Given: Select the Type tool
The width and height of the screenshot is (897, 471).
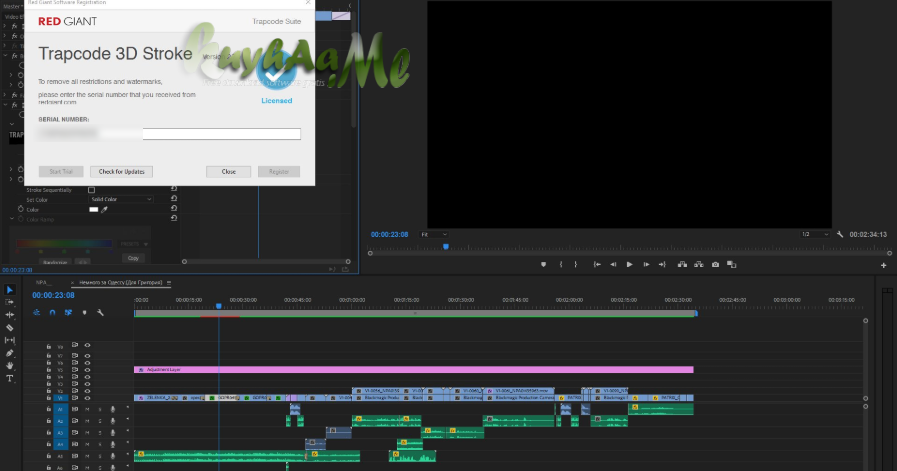Looking at the screenshot, I should [10, 378].
